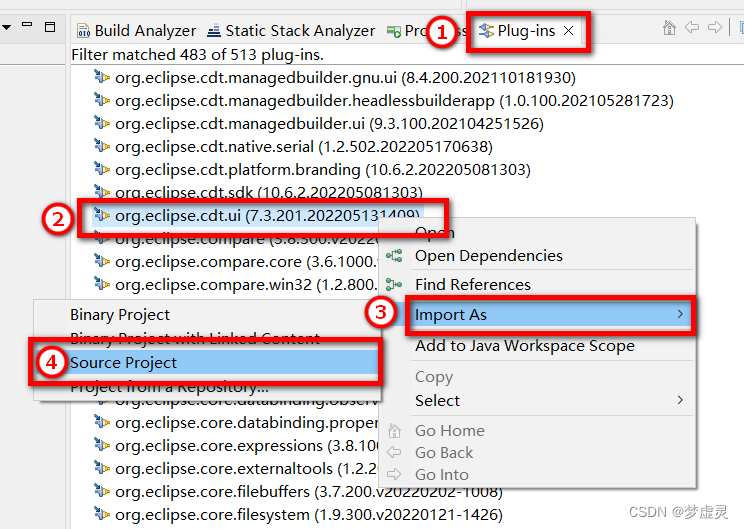The image size is (744, 529).
Task: Select org.eclipse.cdt.managedbuilder.headlessbuilderapp plug-in
Action: (383, 101)
